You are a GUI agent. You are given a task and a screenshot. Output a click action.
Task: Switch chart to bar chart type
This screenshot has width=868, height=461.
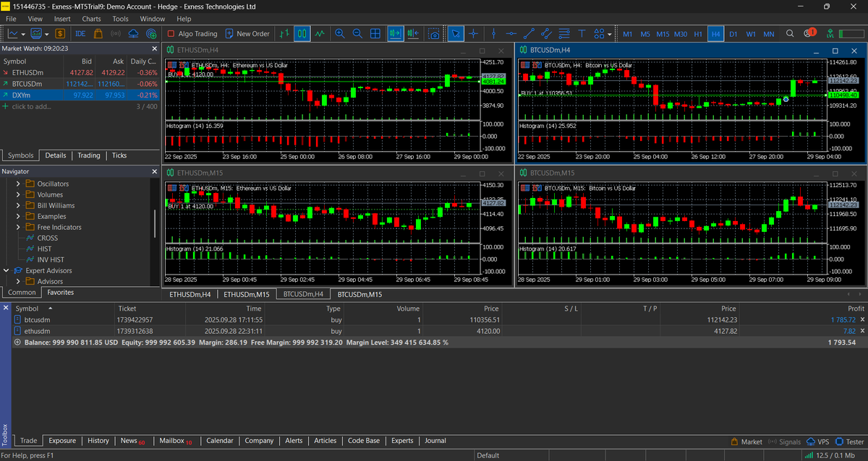coord(284,33)
